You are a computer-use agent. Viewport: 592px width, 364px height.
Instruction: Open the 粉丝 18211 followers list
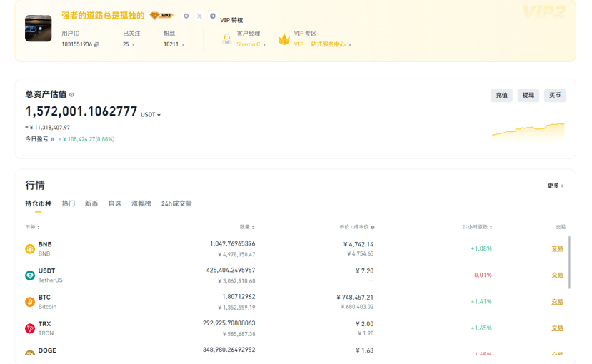pyautogui.click(x=174, y=44)
